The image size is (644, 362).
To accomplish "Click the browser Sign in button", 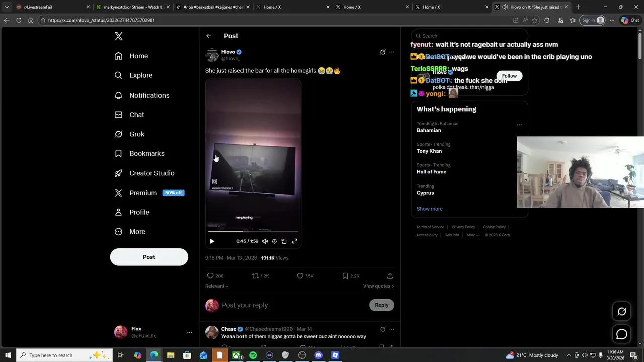I will (x=593, y=20).
